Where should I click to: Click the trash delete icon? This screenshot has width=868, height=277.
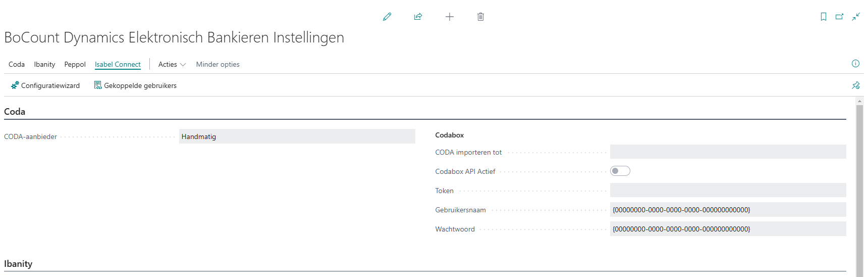480,17
